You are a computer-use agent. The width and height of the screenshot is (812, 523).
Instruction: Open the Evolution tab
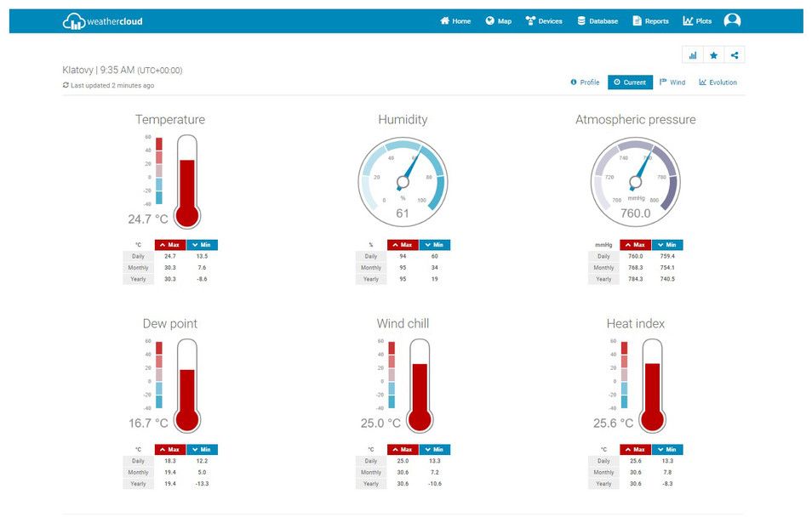[718, 82]
